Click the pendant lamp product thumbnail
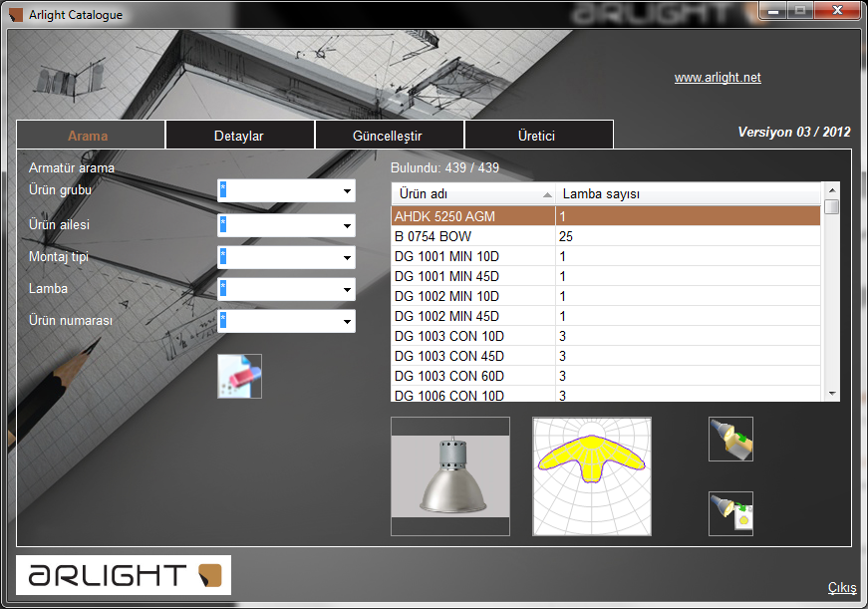 (x=450, y=476)
